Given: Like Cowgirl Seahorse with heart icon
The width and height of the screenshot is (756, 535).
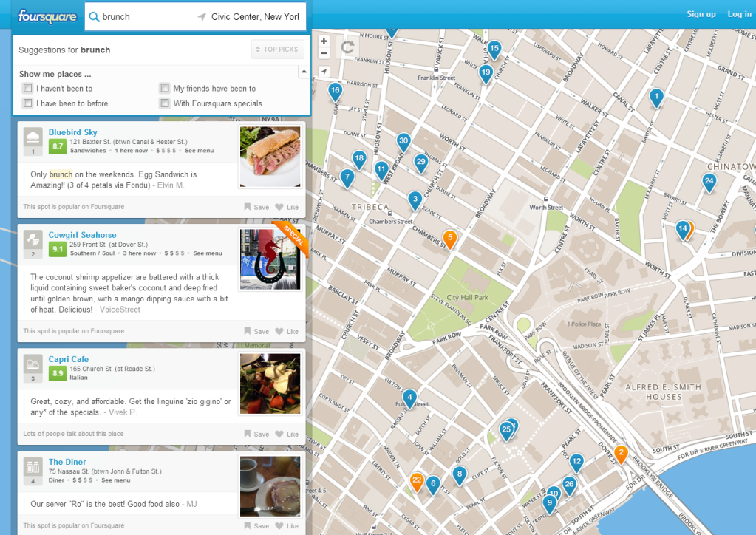Looking at the screenshot, I should click(287, 332).
